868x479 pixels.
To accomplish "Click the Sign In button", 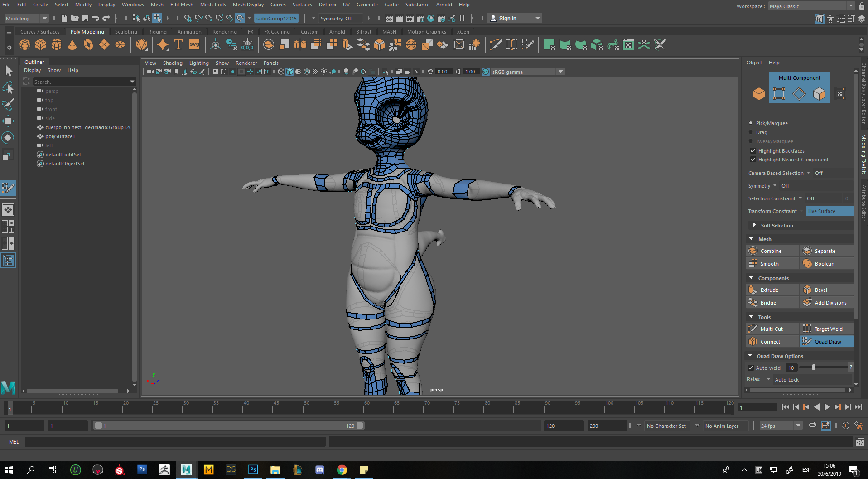I will pyautogui.click(x=507, y=19).
